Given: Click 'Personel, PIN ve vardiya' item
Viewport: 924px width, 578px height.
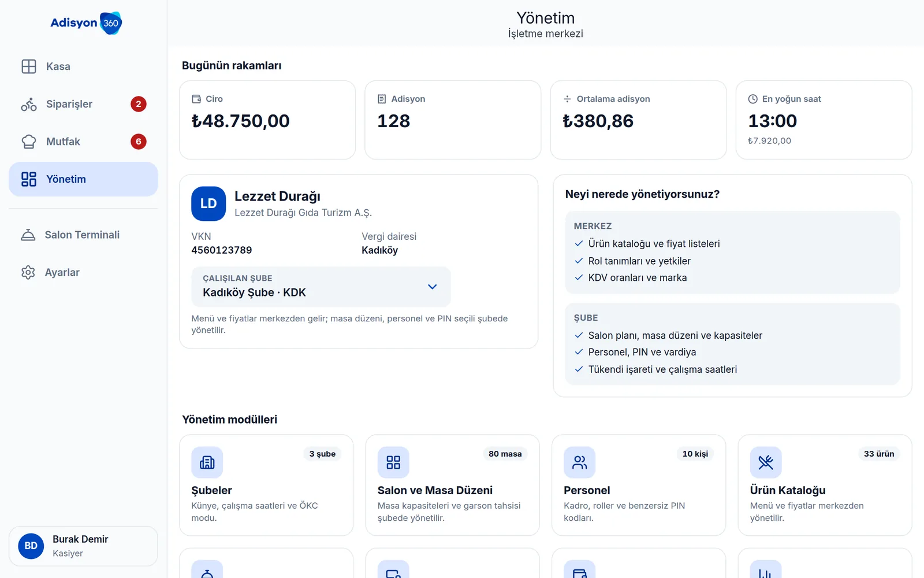Looking at the screenshot, I should (642, 352).
